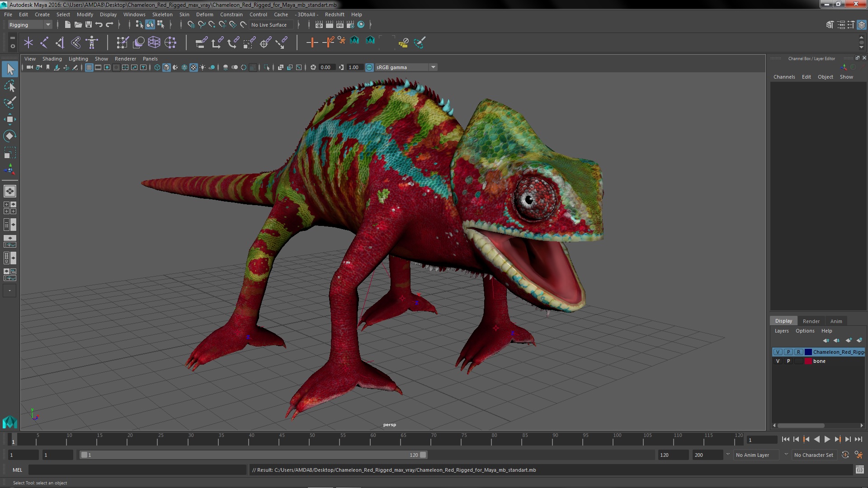The image size is (868, 488).
Task: Toggle visibility of Chameleon_Red_Rigg layer
Action: [778, 352]
